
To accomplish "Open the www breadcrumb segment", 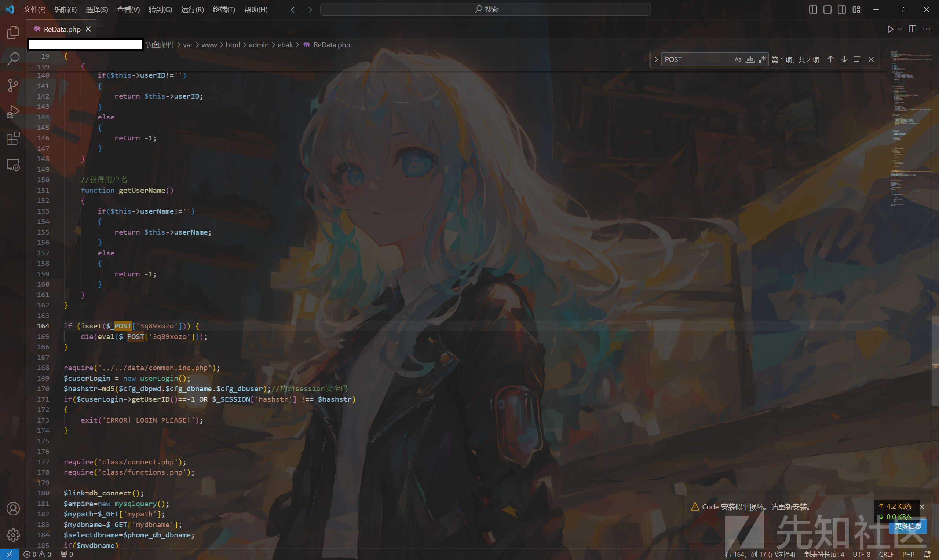I will (x=209, y=45).
